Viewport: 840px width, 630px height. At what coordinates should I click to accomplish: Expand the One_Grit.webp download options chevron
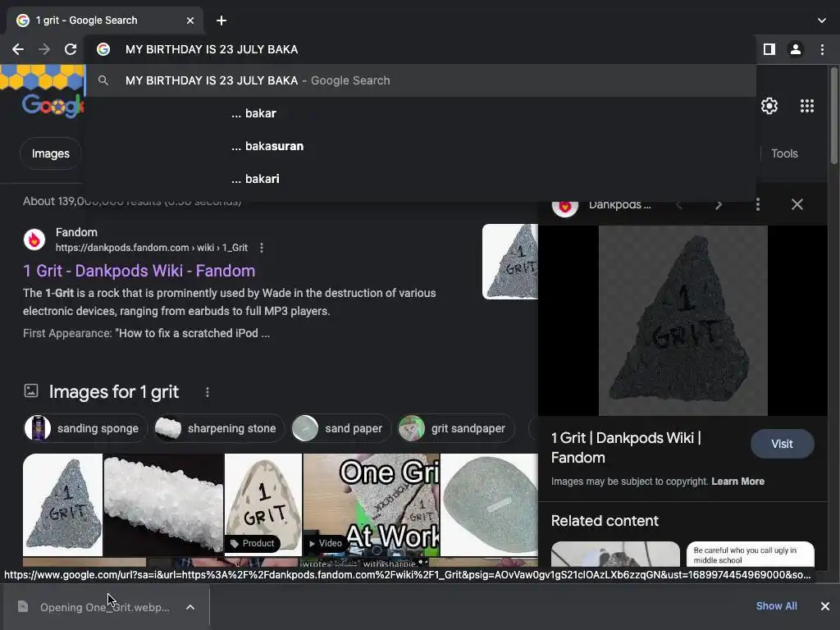coord(190,607)
